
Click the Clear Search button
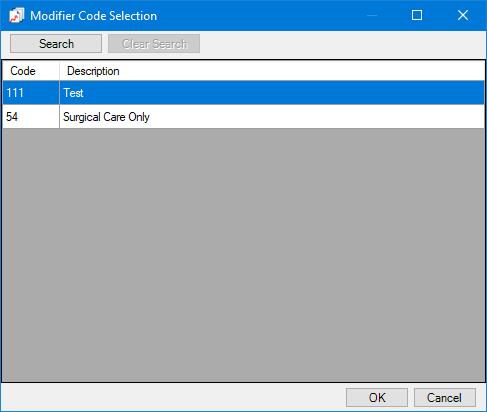point(154,44)
